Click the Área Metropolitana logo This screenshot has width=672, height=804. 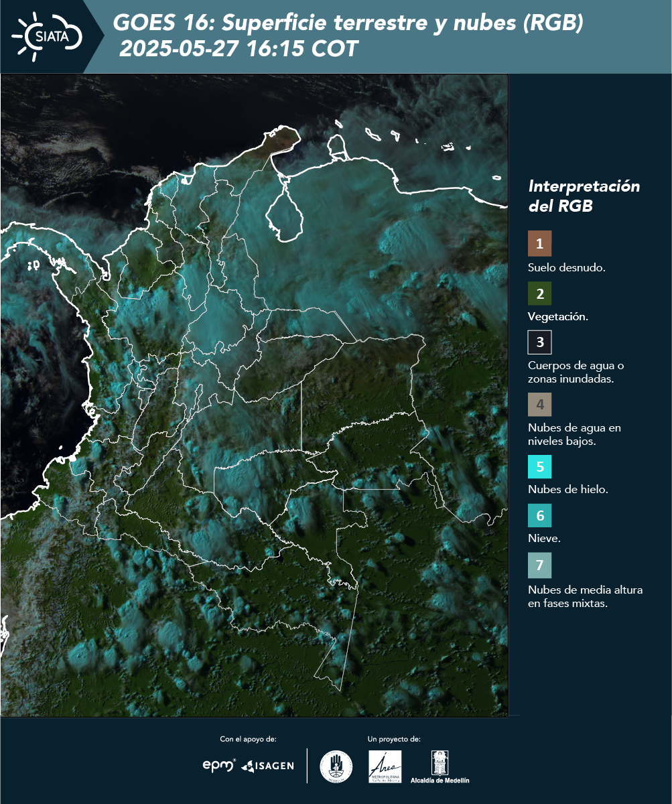click(385, 766)
